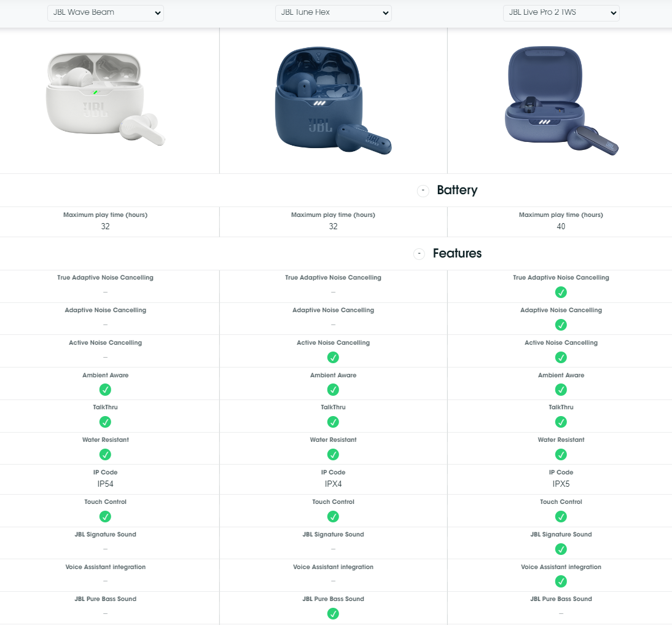Click Voice Assistant integration checkmark for Live Pro 2
This screenshot has width=672, height=625.
coord(561,581)
